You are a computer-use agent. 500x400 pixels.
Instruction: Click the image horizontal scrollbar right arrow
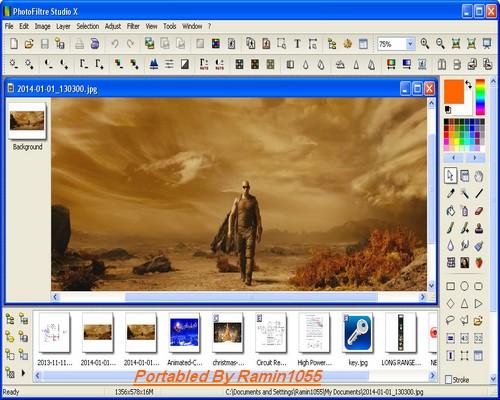pos(423,297)
